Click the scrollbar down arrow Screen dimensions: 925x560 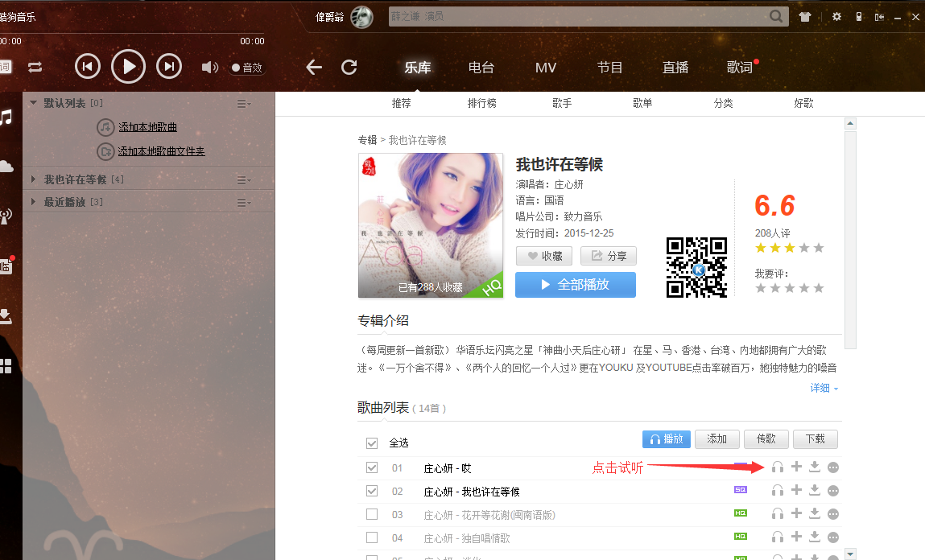point(850,554)
